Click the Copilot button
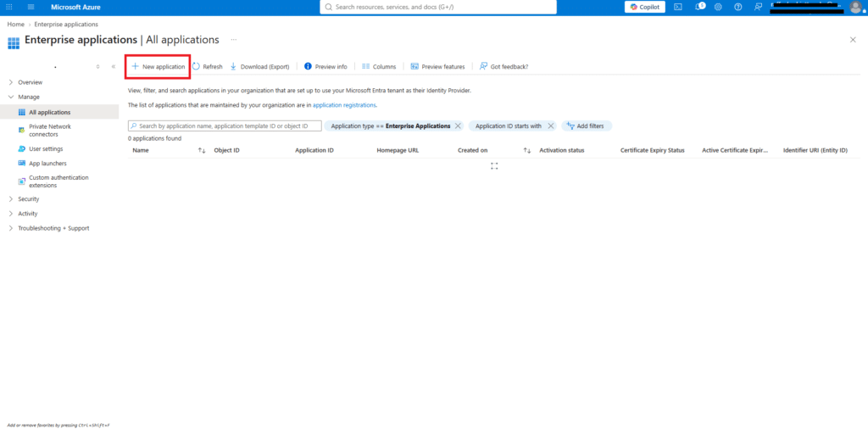The width and height of the screenshot is (868, 429). (645, 7)
